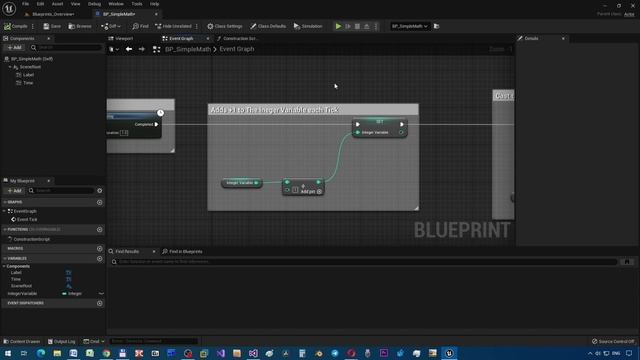Close the BP_SimpleMath tab
Screen dimensions: 640x360
[x=156, y=14]
